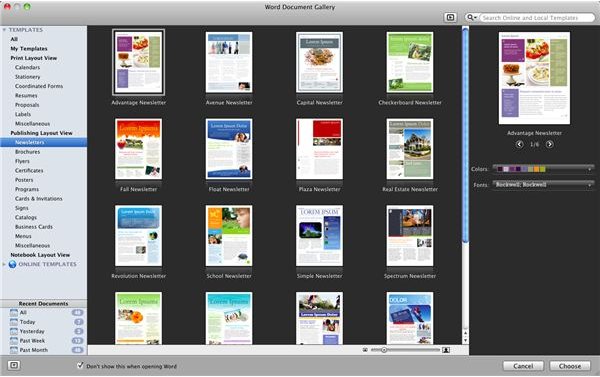
Task: Click the gallery scroll down arrow
Action: tap(465, 340)
